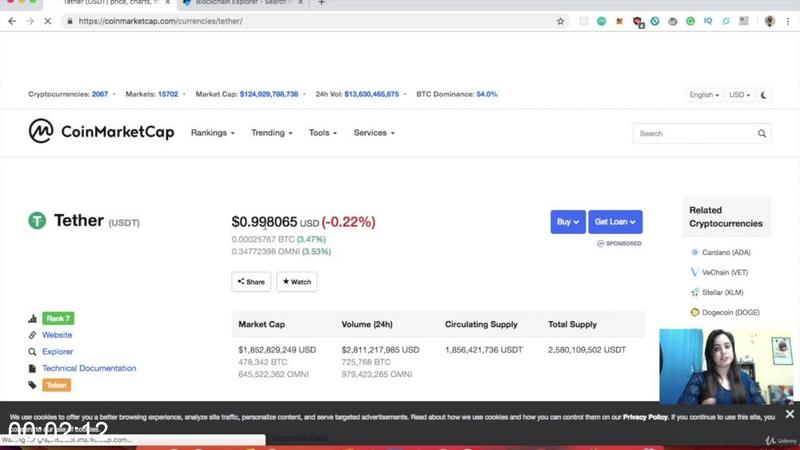This screenshot has width=800, height=450.
Task: Open the Trending dropdown menu
Action: click(272, 133)
